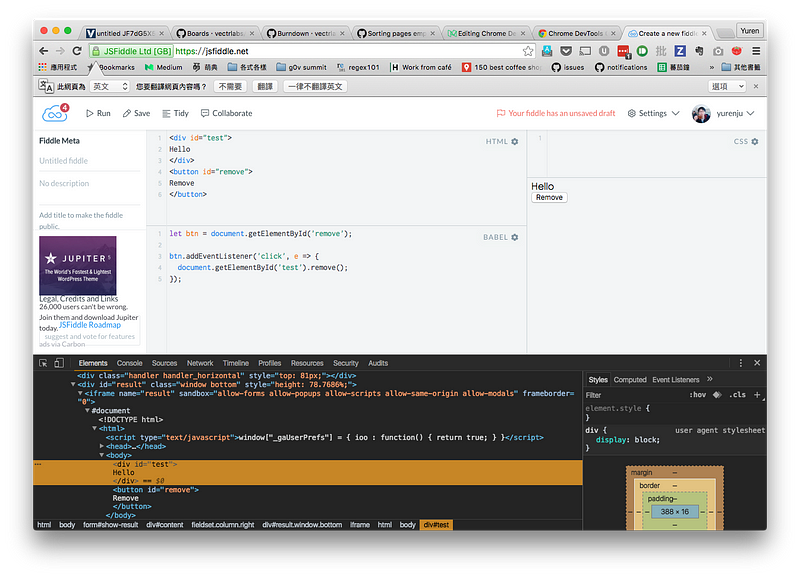800x578 pixels.
Task: Click the Untitled fiddle title field
Action: (x=64, y=161)
